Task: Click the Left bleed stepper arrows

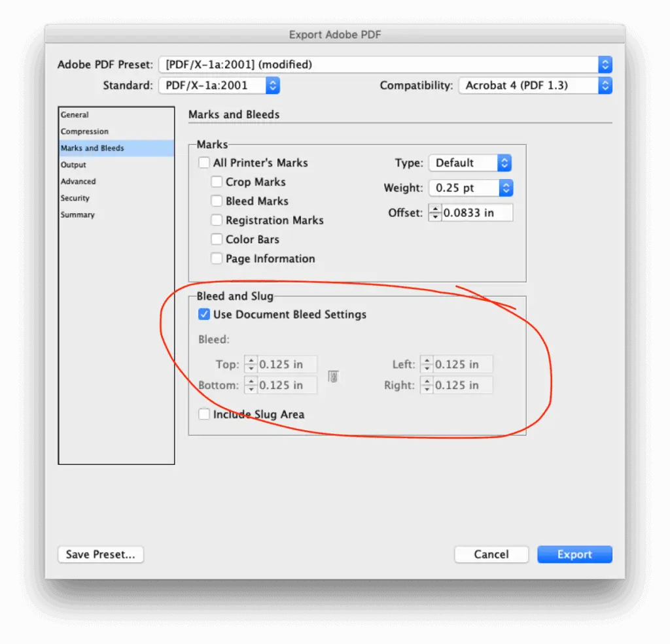Action: [427, 364]
